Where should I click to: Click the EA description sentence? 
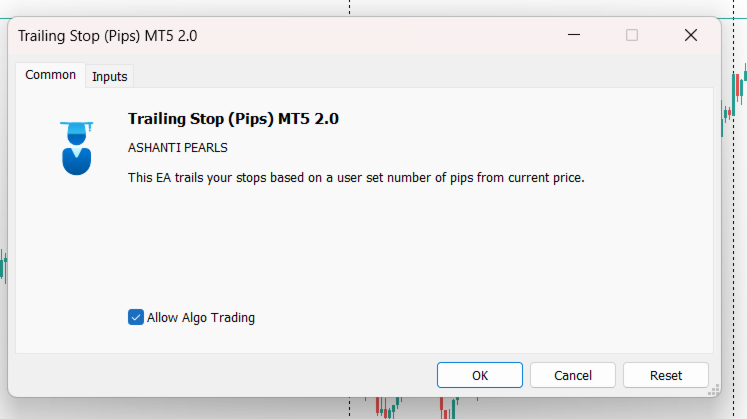[x=356, y=178]
